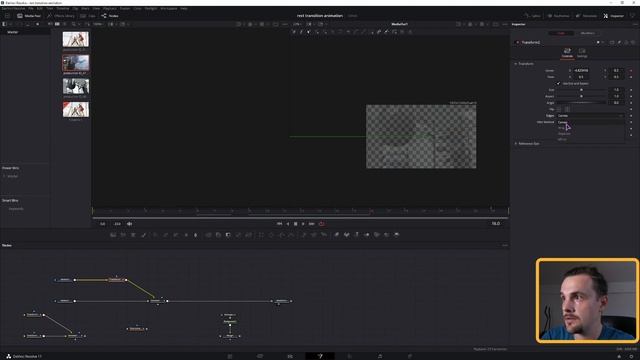Toggle the Effects Library panel

click(60, 16)
